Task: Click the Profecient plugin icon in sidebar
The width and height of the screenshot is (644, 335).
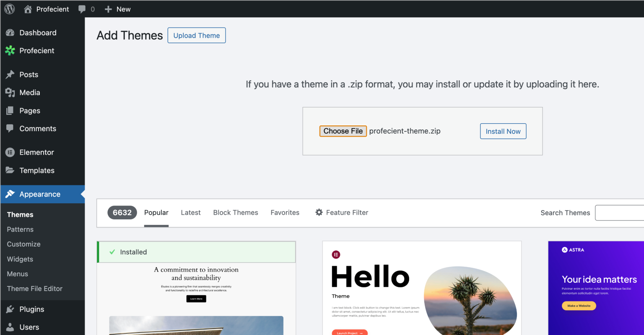Action: click(x=10, y=50)
